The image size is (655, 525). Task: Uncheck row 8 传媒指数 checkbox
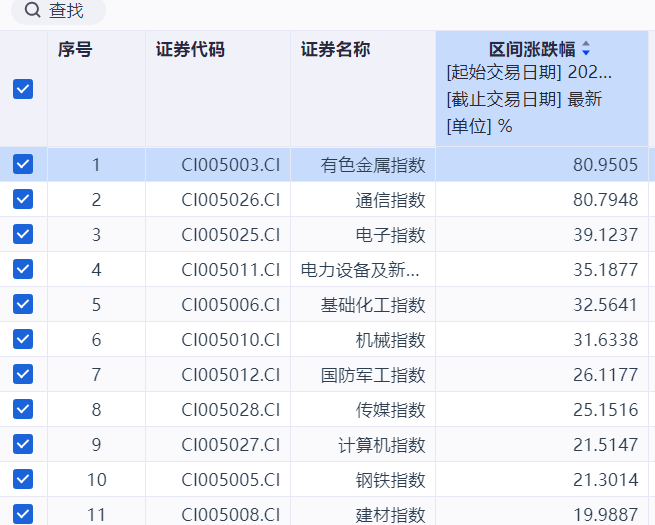pos(23,409)
